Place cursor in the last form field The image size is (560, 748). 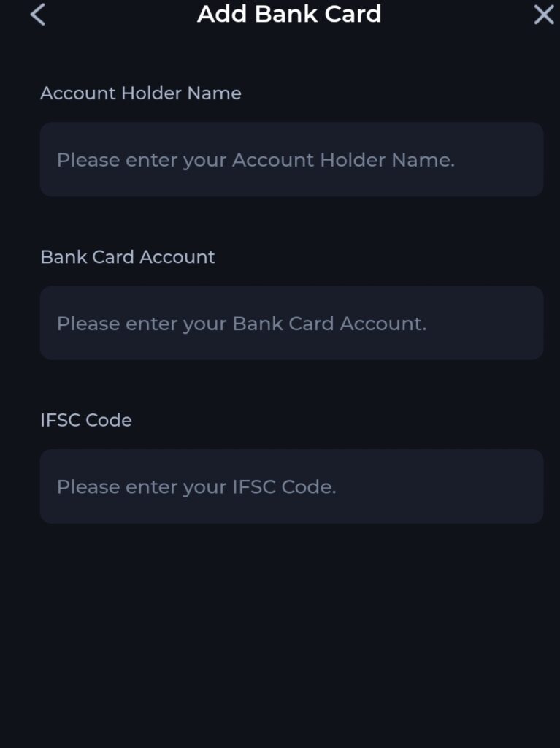291,486
